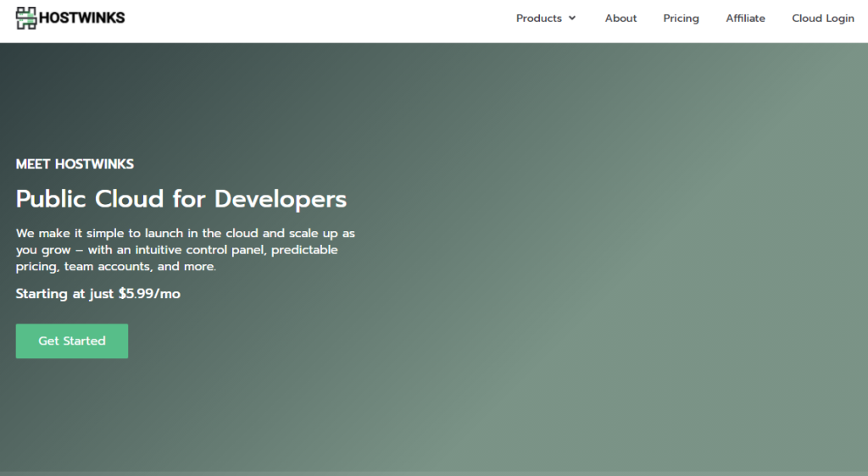The image size is (868, 476).
Task: Click the Get Started button
Action: (x=72, y=341)
